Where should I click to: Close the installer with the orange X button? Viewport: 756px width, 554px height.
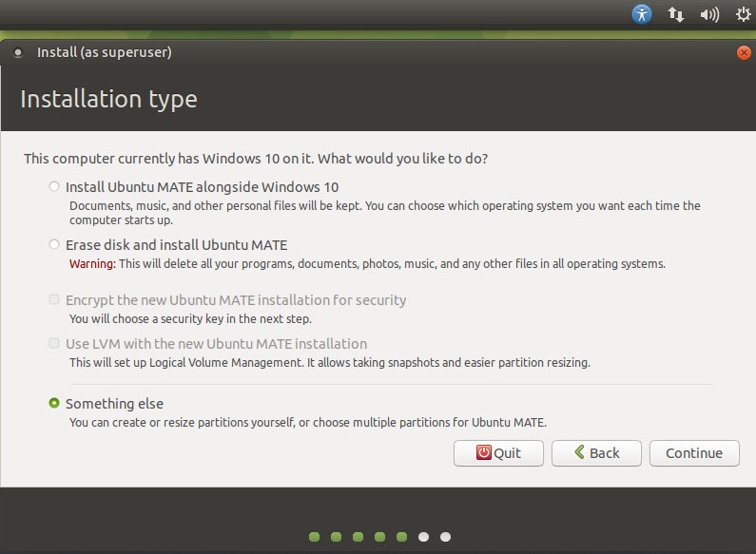pyautogui.click(x=743, y=53)
